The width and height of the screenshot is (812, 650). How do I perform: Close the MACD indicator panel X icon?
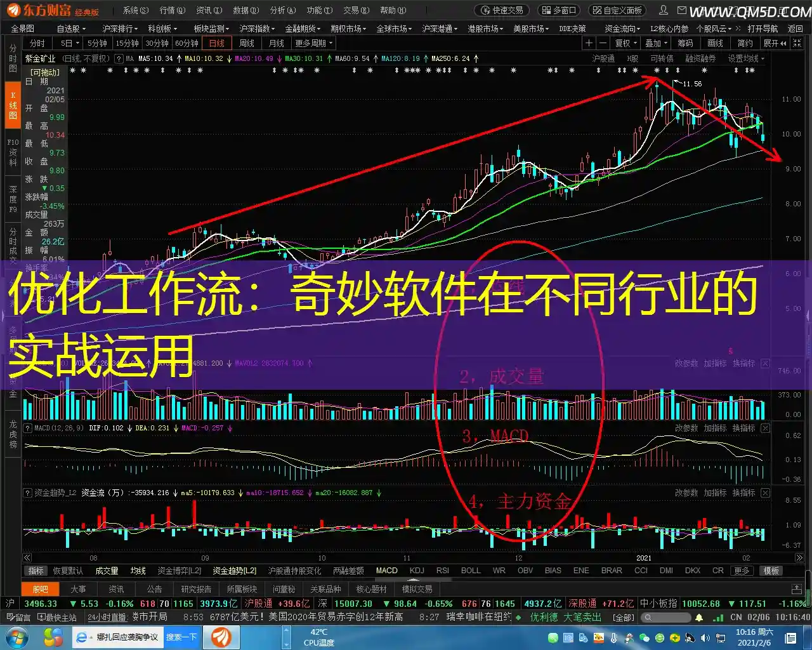pyautogui.click(x=765, y=428)
